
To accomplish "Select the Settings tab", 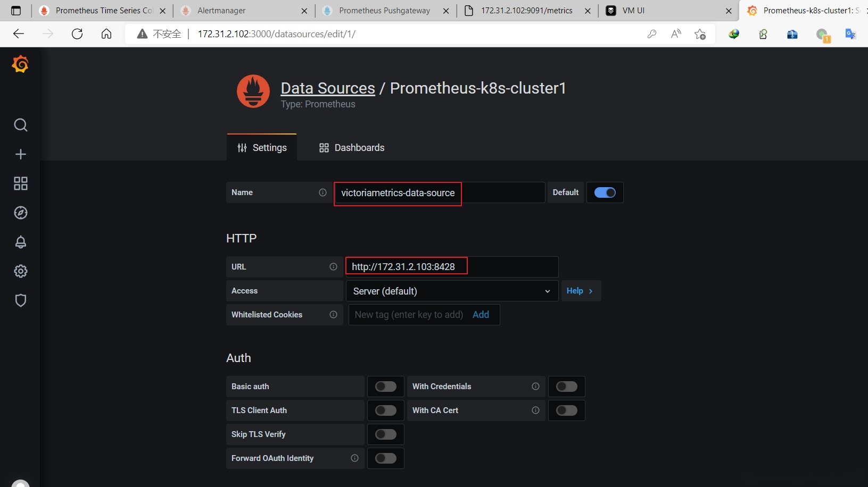I will (262, 148).
